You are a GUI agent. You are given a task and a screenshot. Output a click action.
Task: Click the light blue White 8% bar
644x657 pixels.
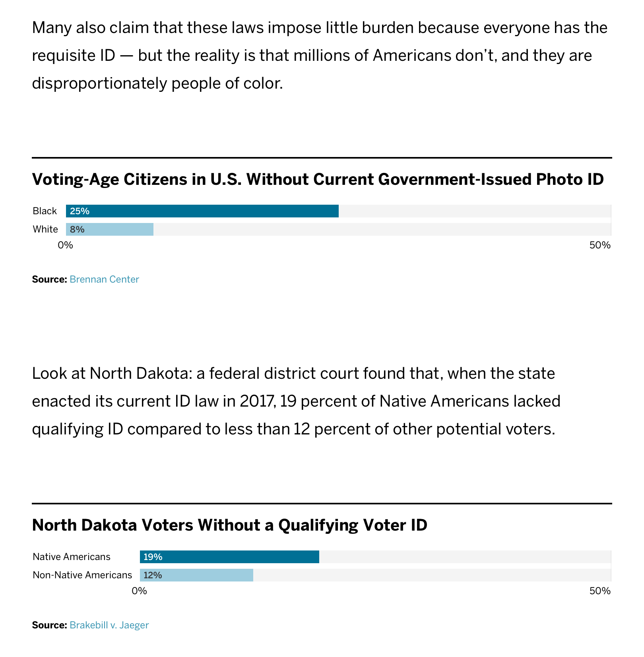110,229
